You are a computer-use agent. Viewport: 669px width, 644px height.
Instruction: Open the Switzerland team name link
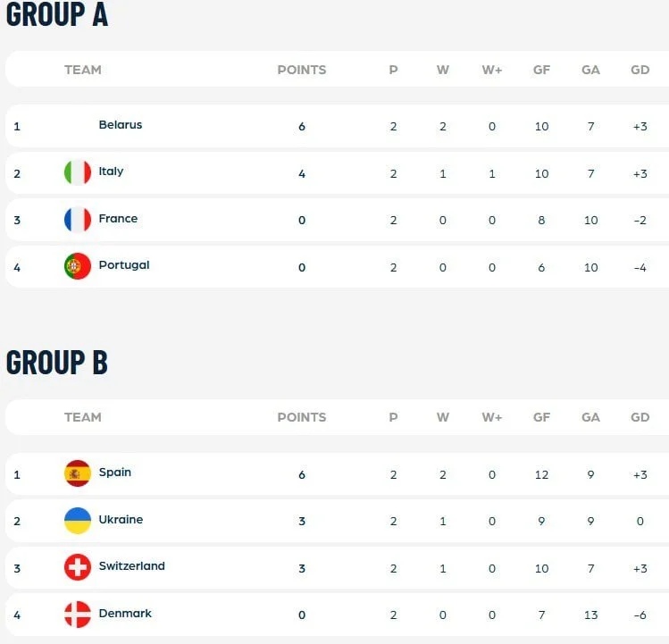(x=131, y=566)
